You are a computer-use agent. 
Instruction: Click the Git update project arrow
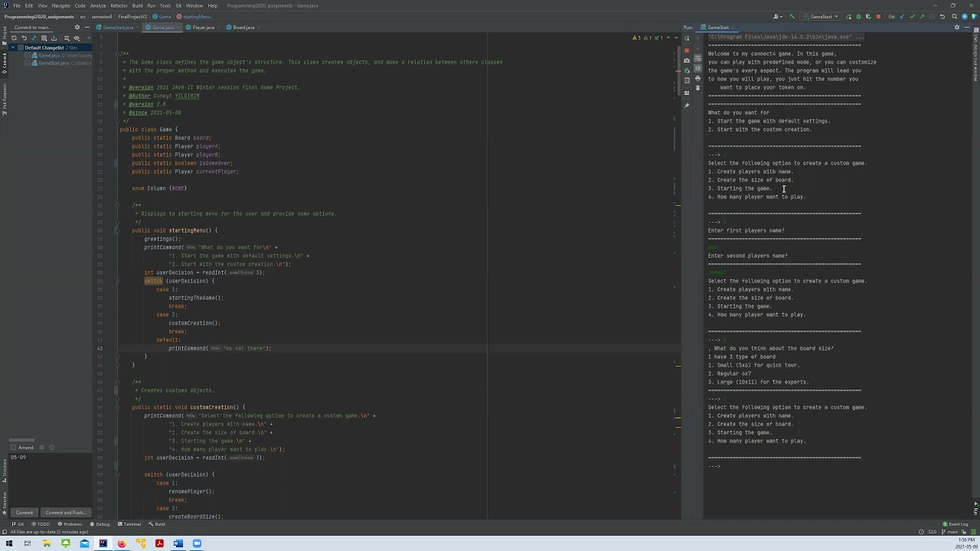click(902, 16)
